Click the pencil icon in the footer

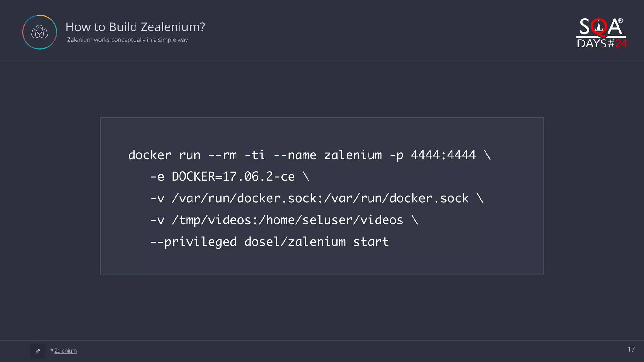click(38, 351)
